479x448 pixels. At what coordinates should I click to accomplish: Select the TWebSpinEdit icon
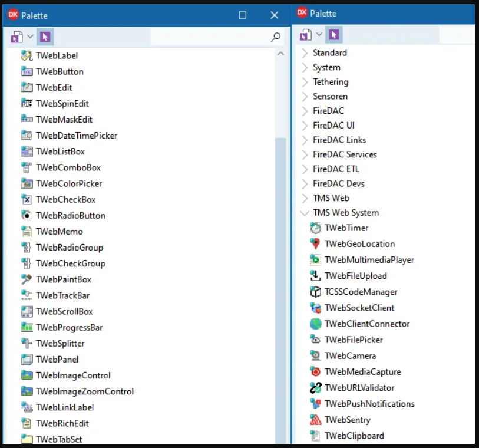point(27,103)
